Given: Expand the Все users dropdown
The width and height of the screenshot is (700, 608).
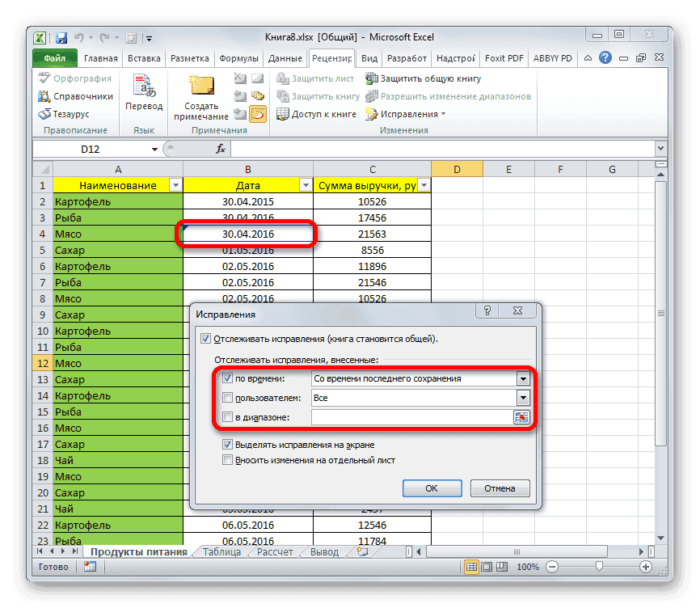Looking at the screenshot, I should [x=522, y=398].
